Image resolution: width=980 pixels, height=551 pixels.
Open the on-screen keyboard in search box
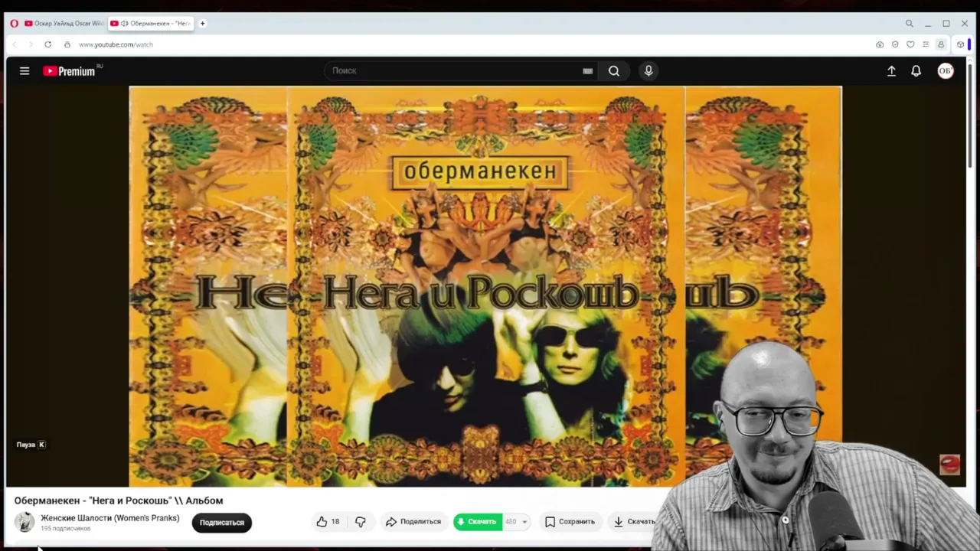[587, 71]
